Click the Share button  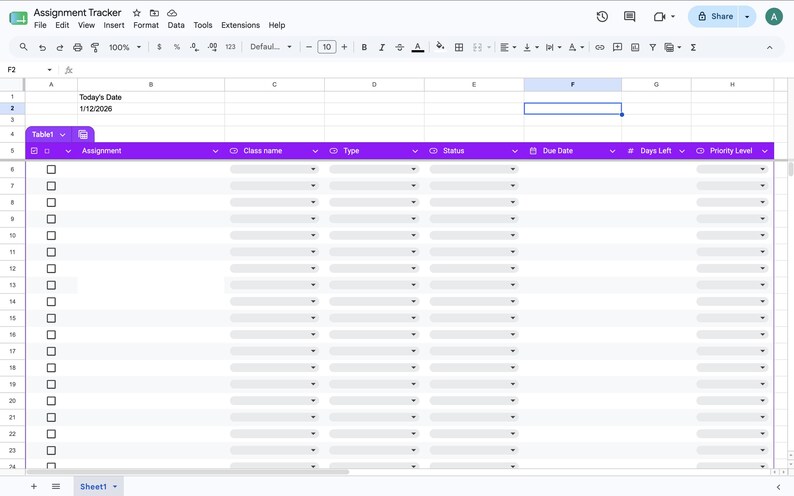(x=716, y=17)
